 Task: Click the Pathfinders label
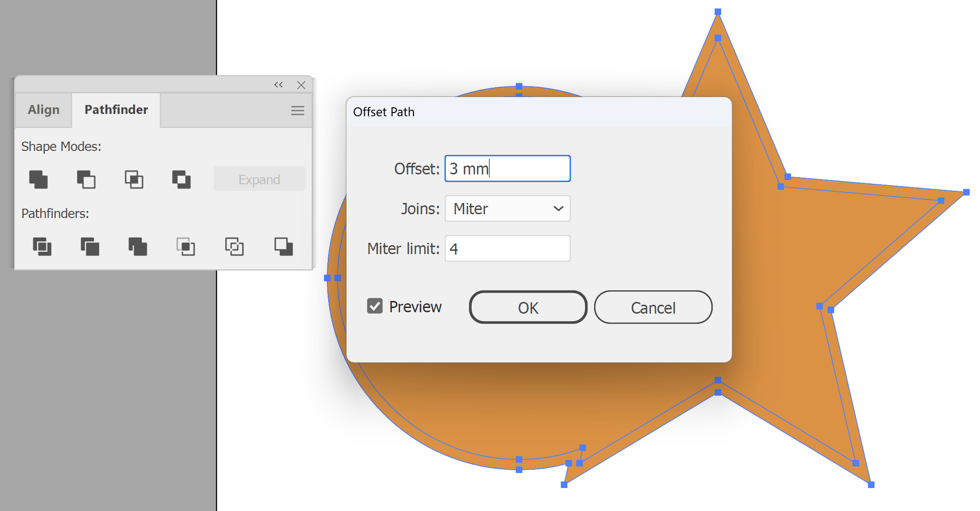pos(55,213)
